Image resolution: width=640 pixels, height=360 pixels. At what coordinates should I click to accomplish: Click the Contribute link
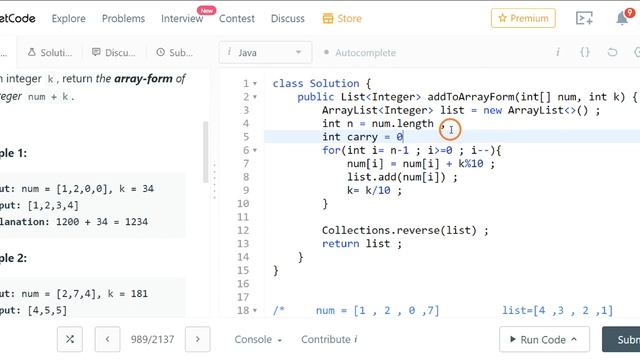click(x=329, y=340)
